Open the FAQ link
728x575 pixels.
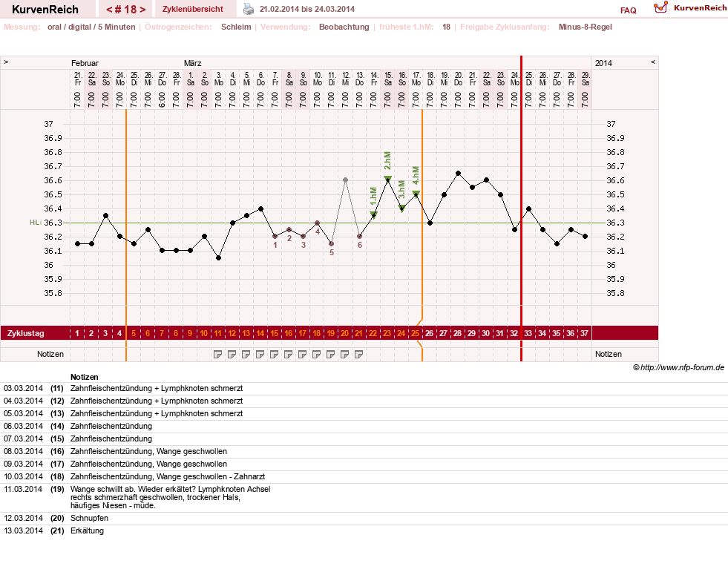[x=628, y=10]
